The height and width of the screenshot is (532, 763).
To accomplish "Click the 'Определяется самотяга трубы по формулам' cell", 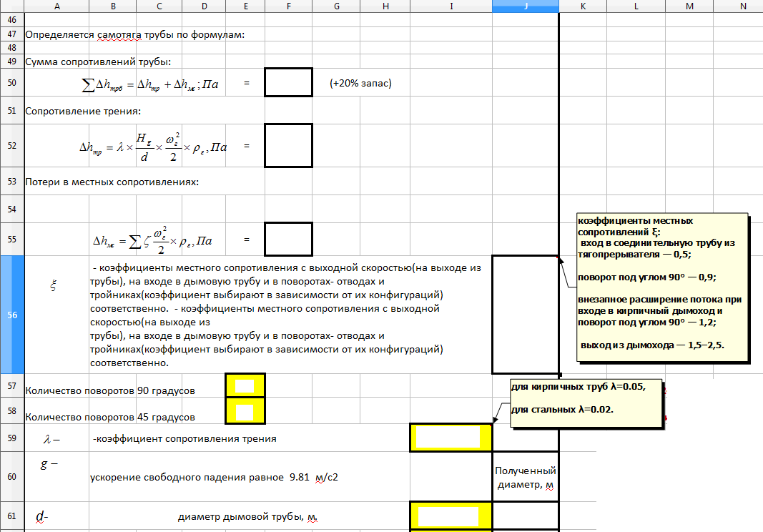I will (x=135, y=34).
